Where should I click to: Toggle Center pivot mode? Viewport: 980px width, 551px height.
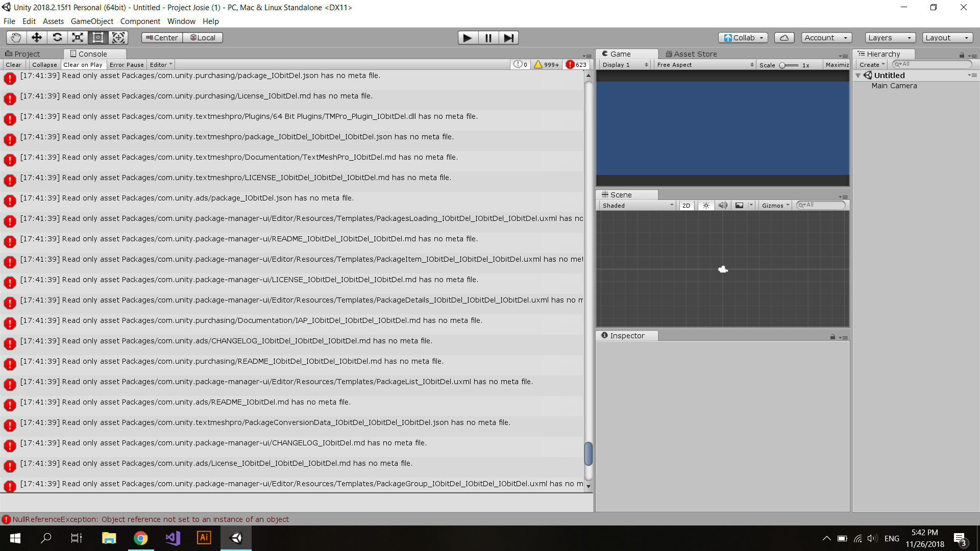point(162,38)
